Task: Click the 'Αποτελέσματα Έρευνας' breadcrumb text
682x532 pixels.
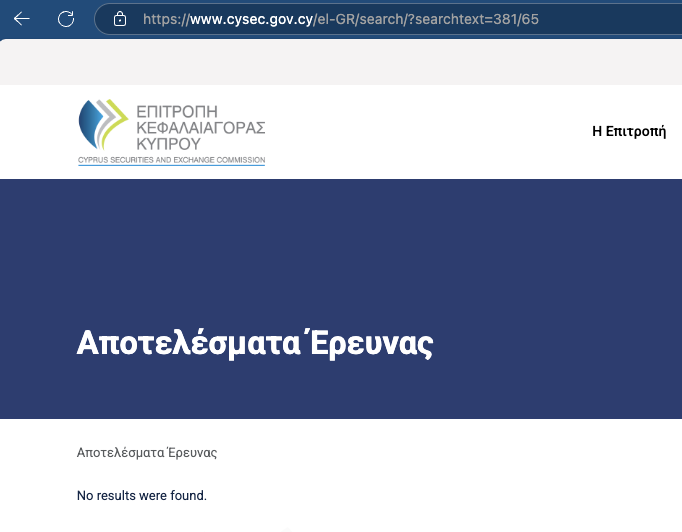Action: (147, 452)
